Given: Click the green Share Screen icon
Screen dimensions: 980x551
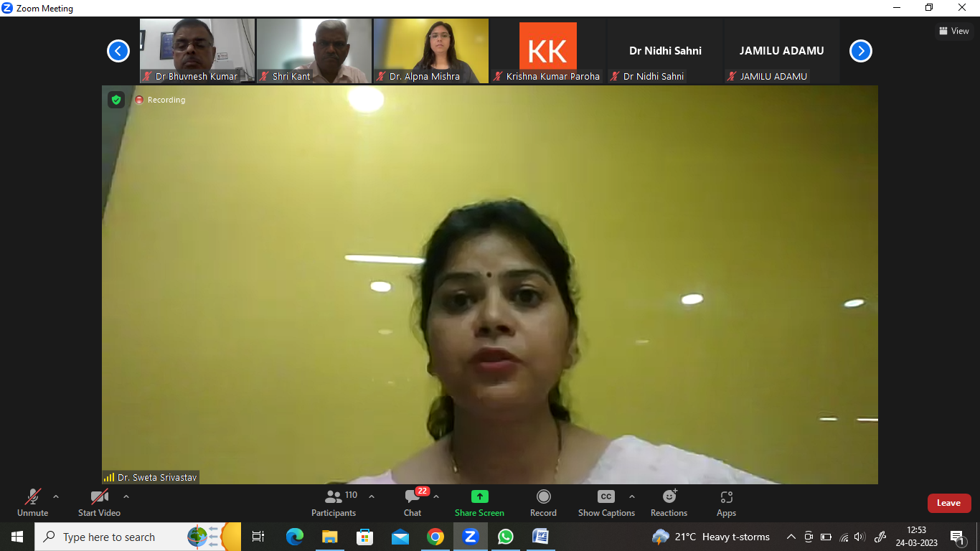Looking at the screenshot, I should click(479, 496).
